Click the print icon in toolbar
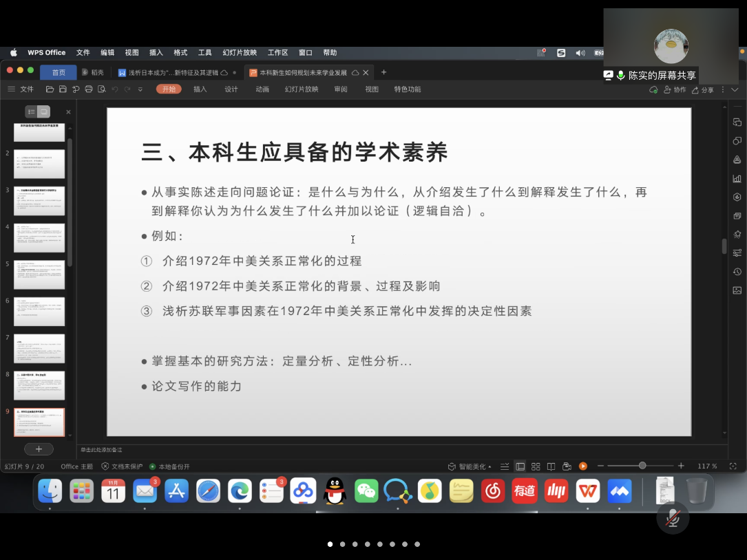Viewport: 747px width, 560px height. click(89, 89)
